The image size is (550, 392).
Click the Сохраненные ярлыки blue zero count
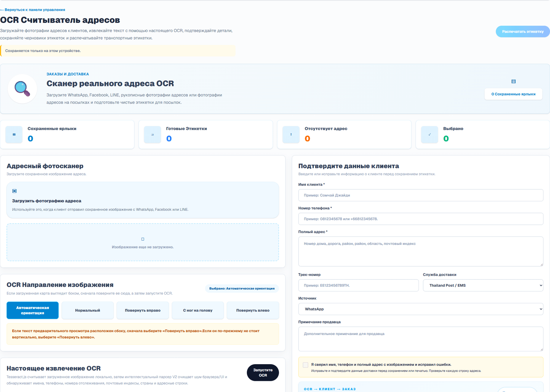pos(30,139)
